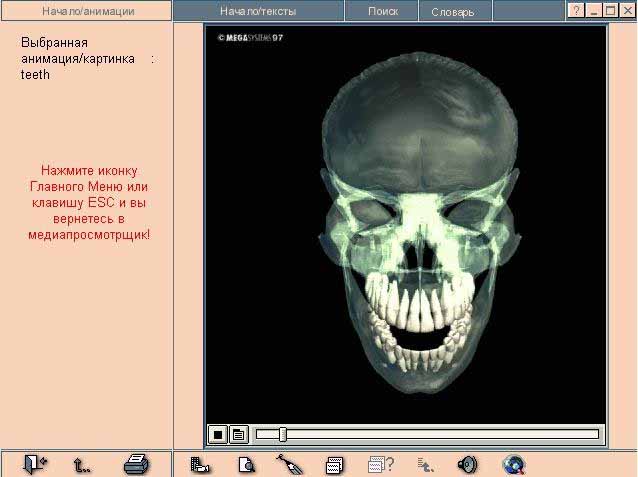
Task: Click the first icon after the printer
Action: coord(200,464)
